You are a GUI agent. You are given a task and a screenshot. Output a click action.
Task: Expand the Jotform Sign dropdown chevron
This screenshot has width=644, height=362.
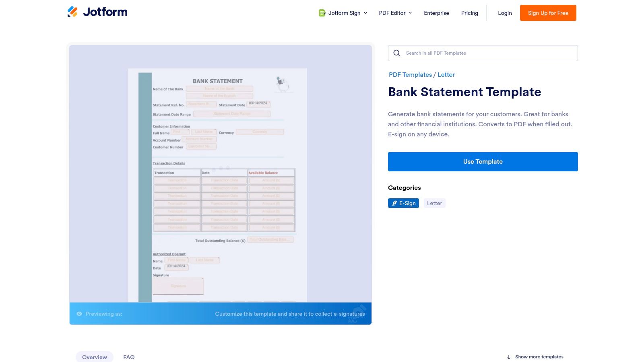(x=365, y=13)
